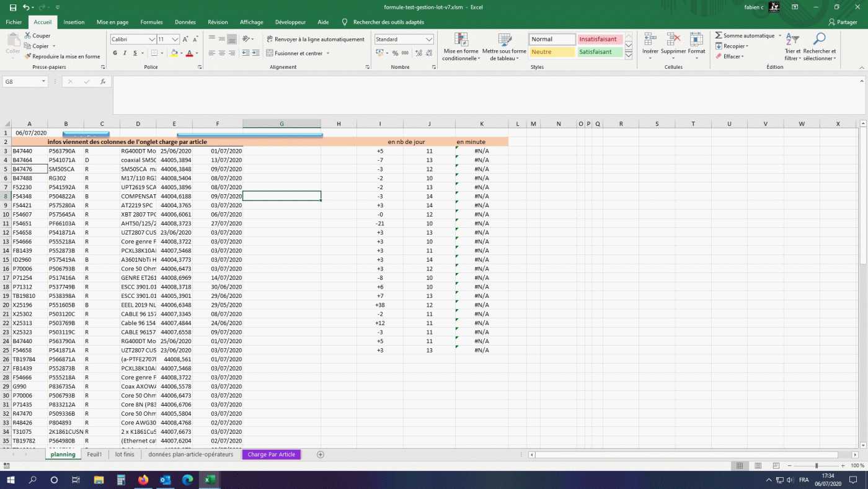Viewport: 868px width, 489px height.
Task: Click the Italic formatting icon
Action: coord(125,53)
